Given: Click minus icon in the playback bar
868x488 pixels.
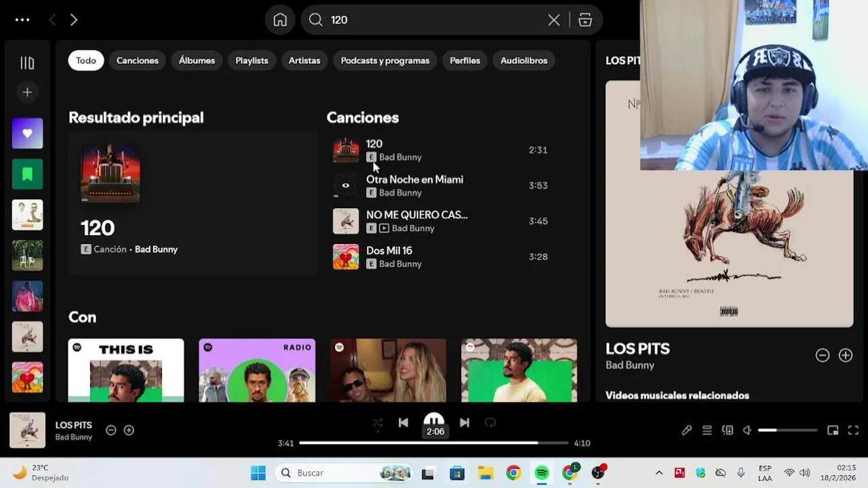Looking at the screenshot, I should click(x=111, y=430).
